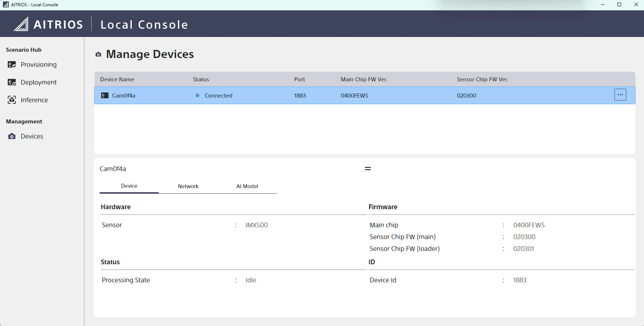Click the Processing State value Idle
The image size is (644, 326).
click(251, 280)
